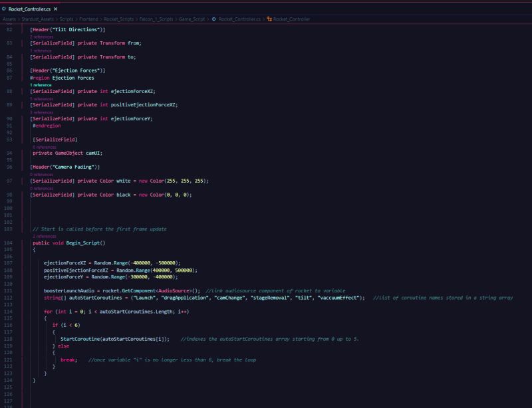Click line number 87 in the gutter

coord(9,78)
